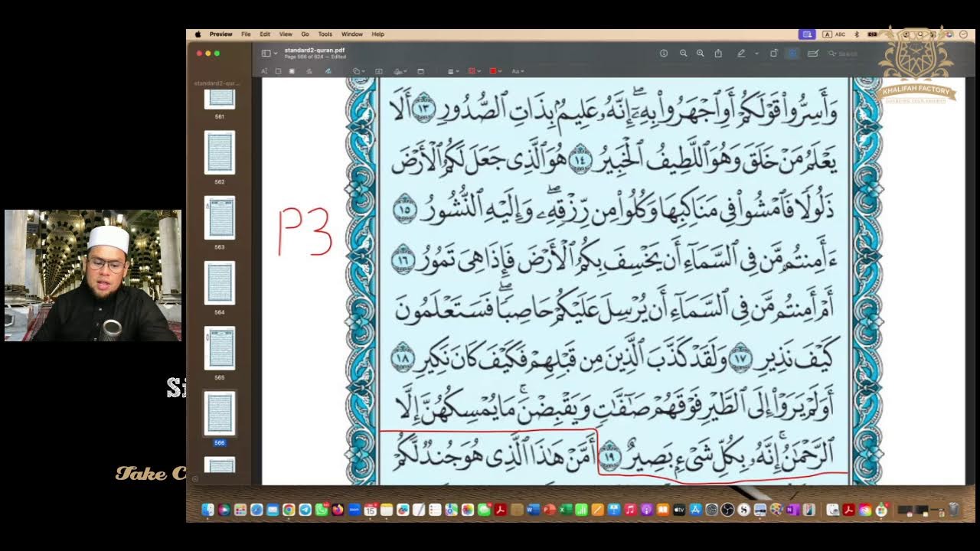Viewport: 980px width, 551px height.
Task: Select the Sketch markup tool
Action: [x=309, y=71]
